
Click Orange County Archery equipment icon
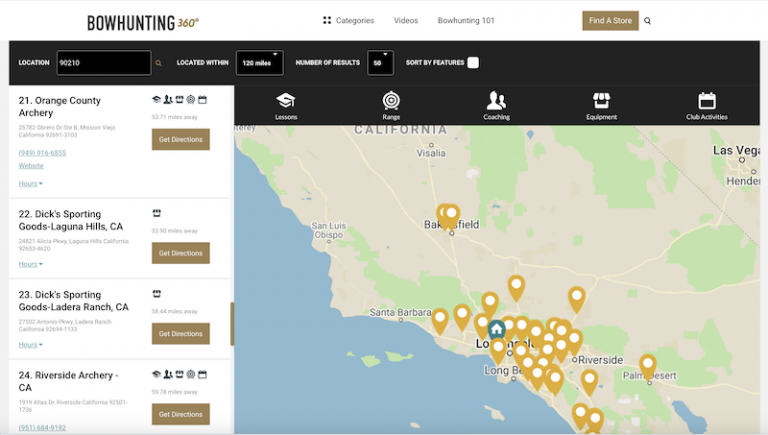click(179, 99)
